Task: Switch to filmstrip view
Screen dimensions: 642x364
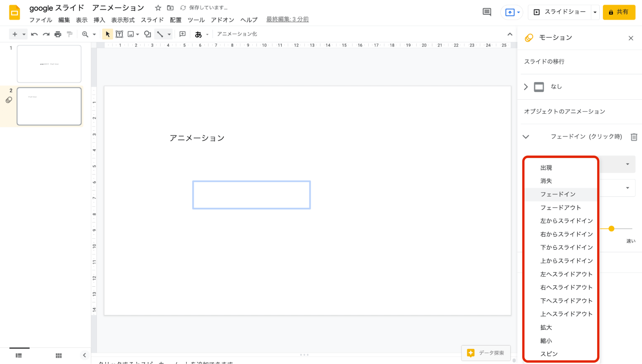Action: (19, 355)
